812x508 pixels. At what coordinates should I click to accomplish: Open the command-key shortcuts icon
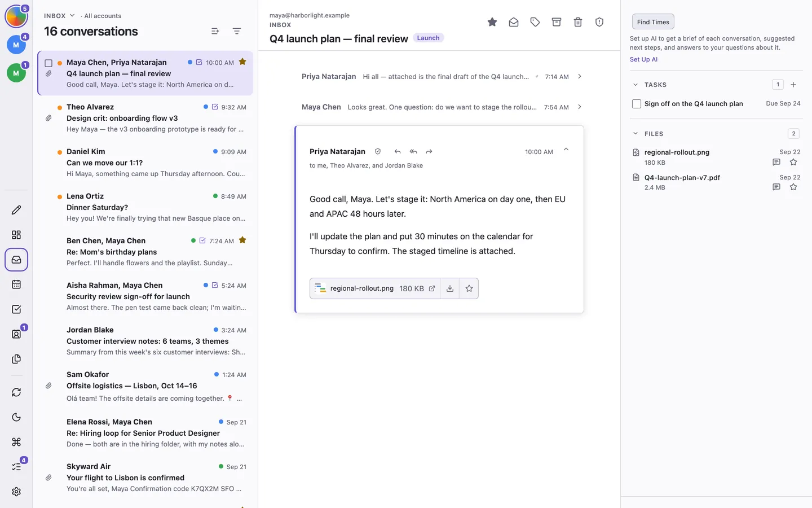16,442
